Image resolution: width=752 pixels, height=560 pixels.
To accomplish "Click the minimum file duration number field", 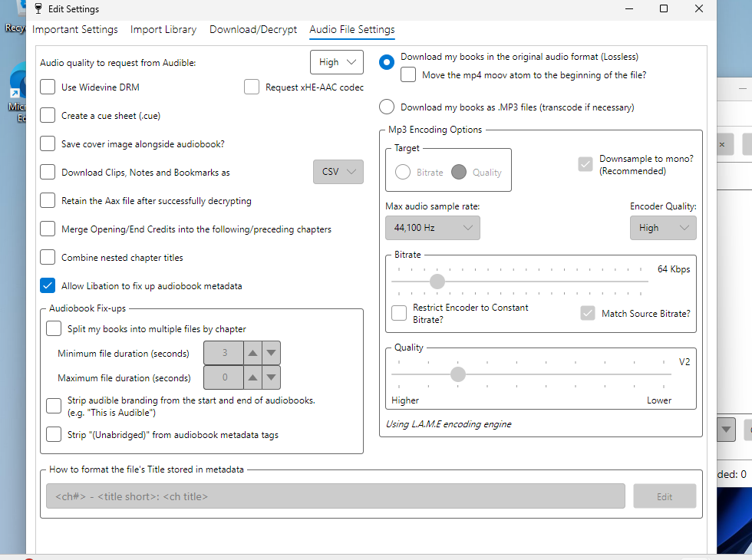I will 224,353.
